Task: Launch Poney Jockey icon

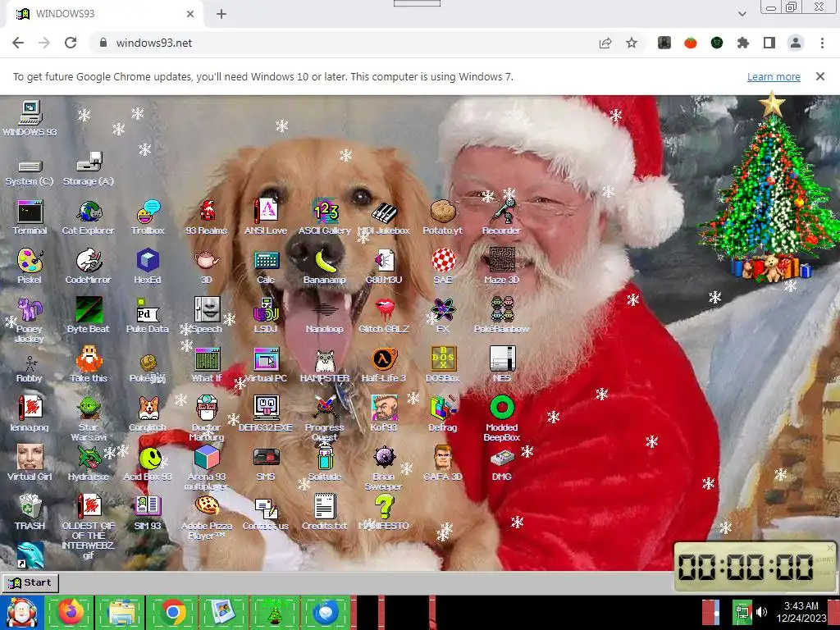Action: [30, 320]
